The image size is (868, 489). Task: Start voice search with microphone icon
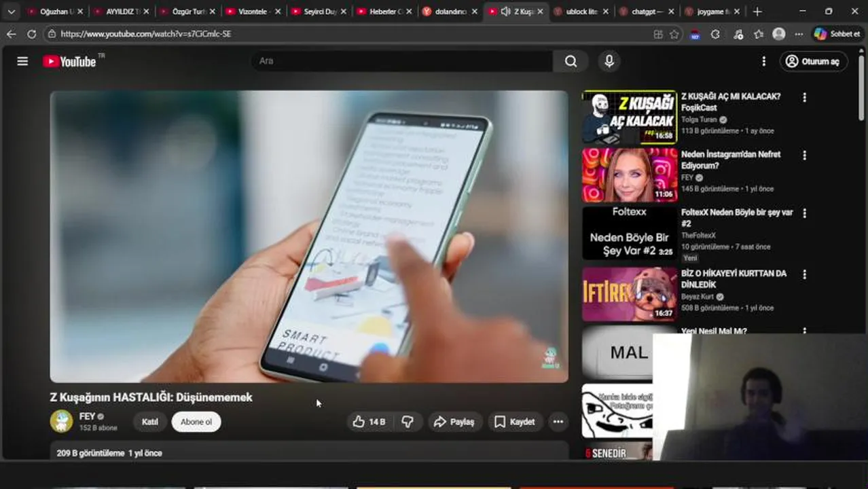[609, 61]
